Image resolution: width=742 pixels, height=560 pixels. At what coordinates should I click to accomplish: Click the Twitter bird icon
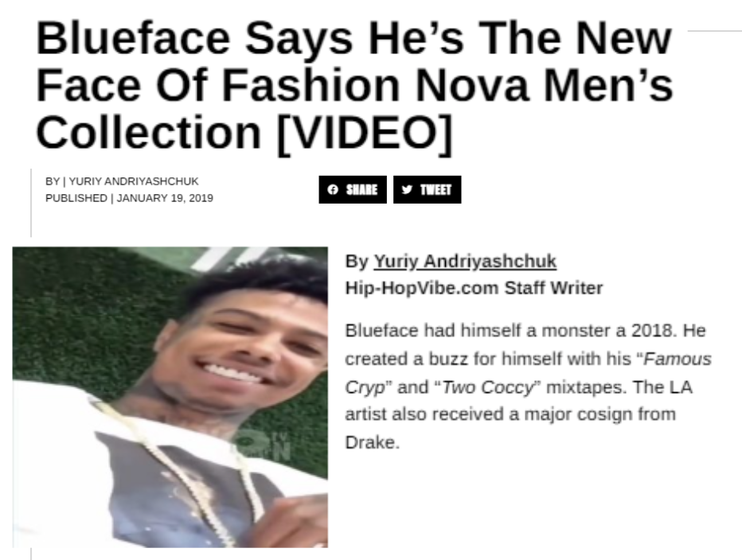407,189
